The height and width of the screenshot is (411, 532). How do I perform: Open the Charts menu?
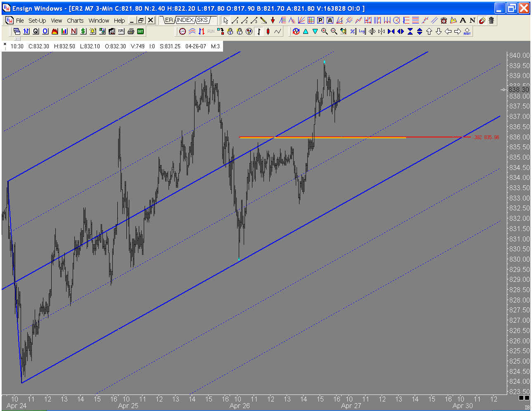coord(75,20)
